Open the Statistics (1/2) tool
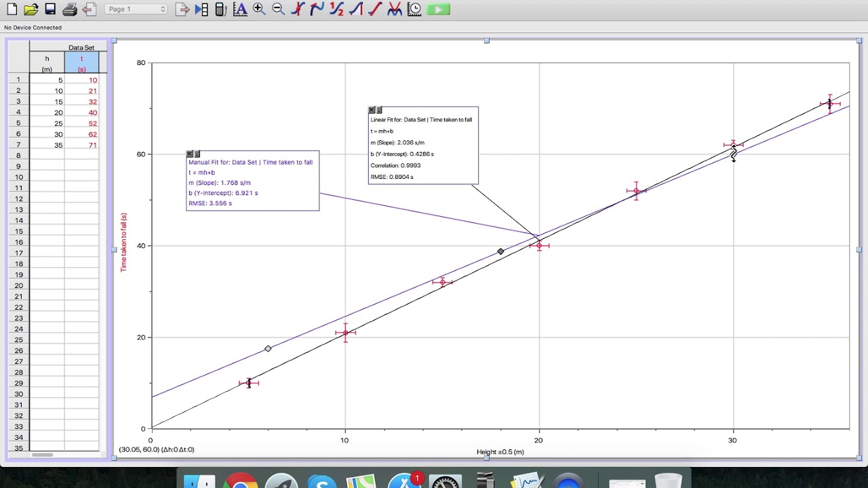868x488 pixels. click(336, 9)
